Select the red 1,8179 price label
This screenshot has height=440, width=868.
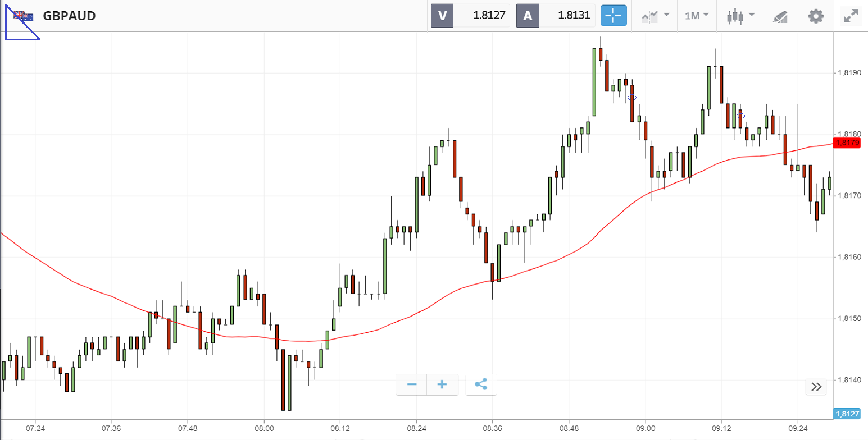[x=847, y=143]
